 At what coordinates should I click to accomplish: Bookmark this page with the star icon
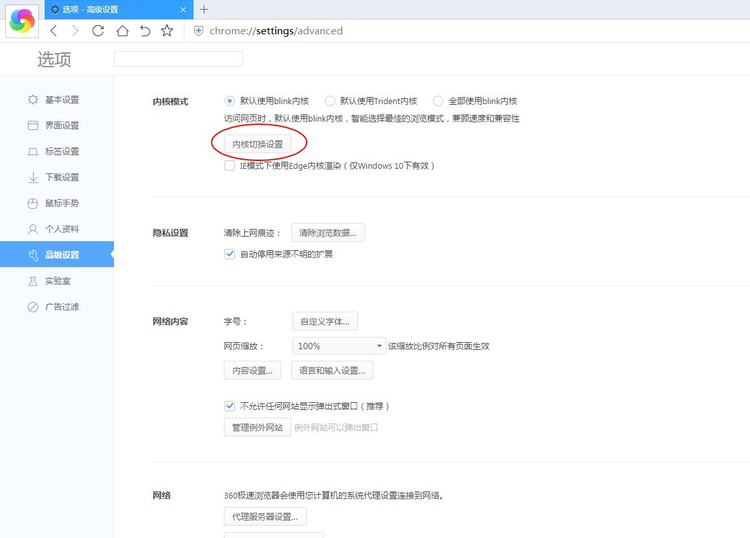click(167, 31)
